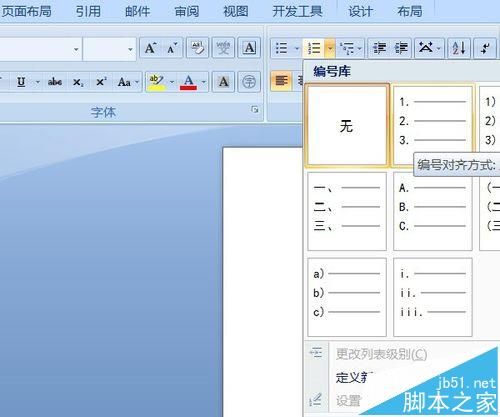
Task: Open the Bullets dropdown arrow
Action: click(x=297, y=49)
